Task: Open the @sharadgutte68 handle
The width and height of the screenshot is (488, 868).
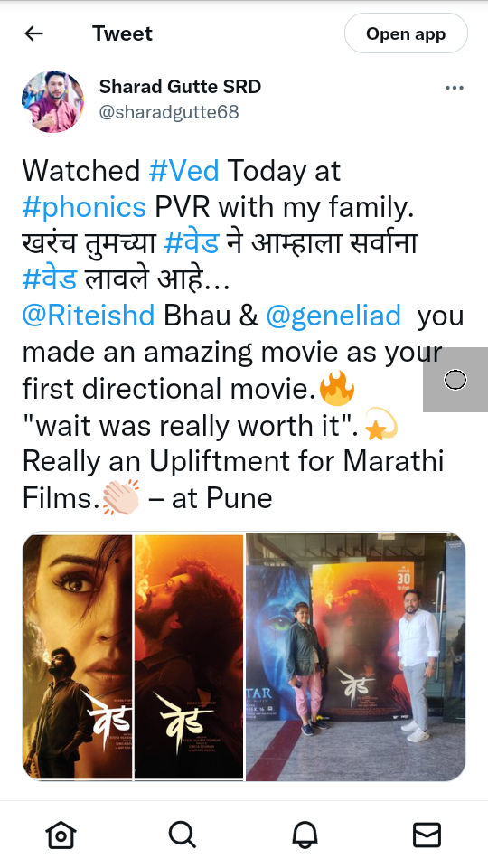Action: 169,112
